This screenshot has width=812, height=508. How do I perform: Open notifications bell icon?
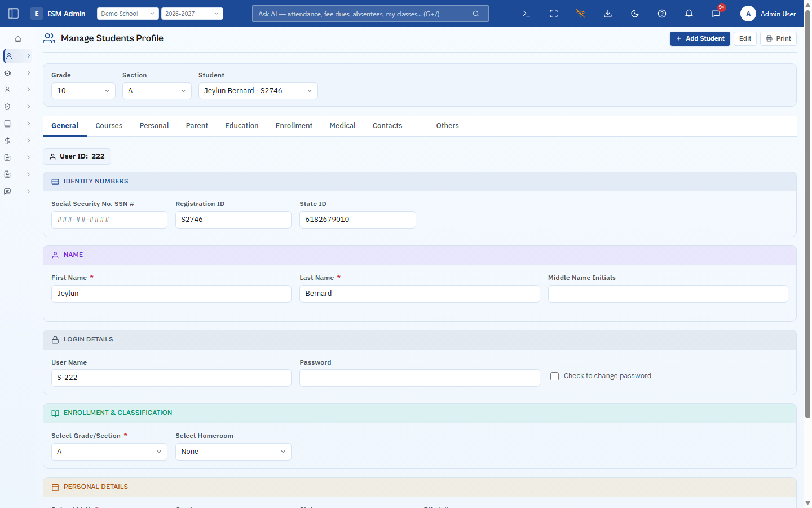(689, 14)
